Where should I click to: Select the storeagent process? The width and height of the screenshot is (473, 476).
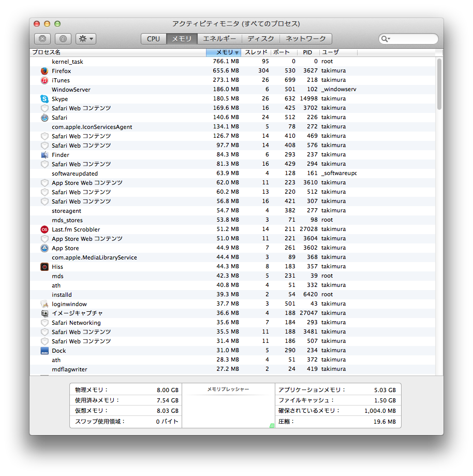click(232, 211)
